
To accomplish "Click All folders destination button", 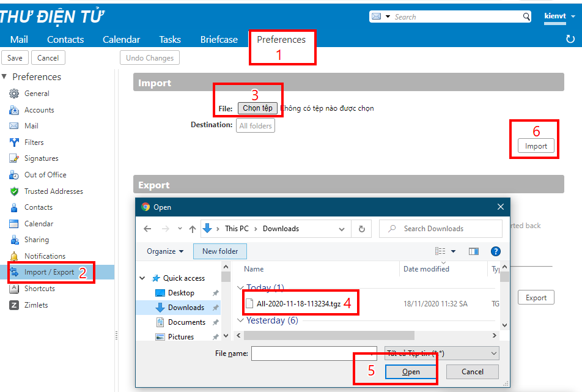I will [x=256, y=126].
